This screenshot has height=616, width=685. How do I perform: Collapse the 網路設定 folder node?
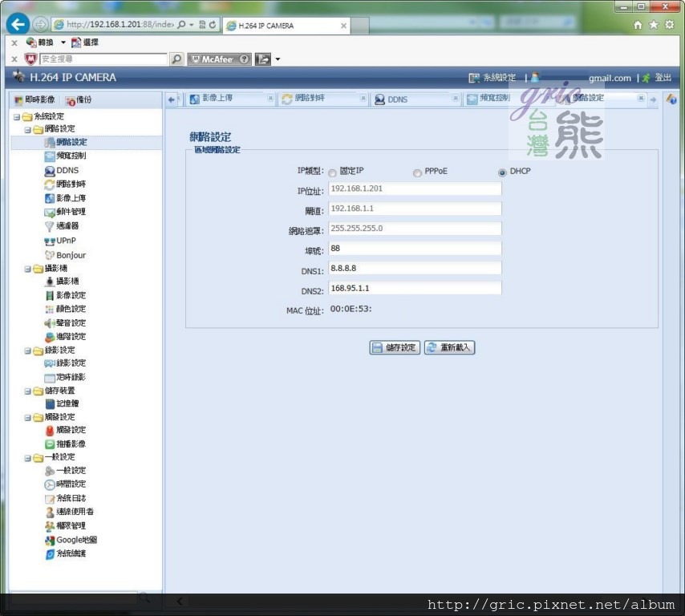pyautogui.click(x=27, y=130)
